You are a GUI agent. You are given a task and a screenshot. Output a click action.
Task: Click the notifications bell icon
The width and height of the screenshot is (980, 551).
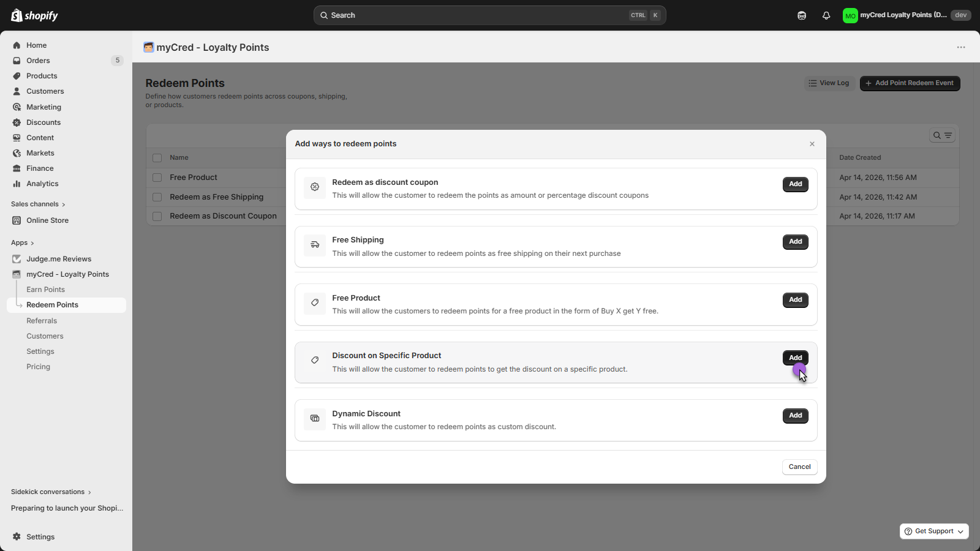[x=826, y=15]
